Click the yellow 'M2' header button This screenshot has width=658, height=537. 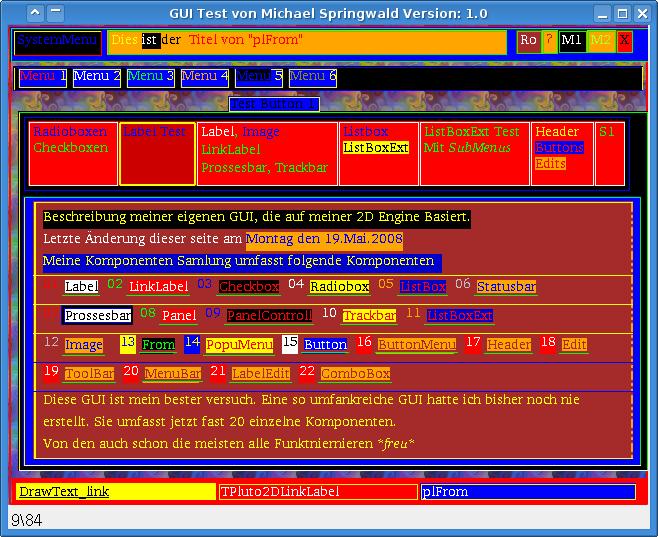(600, 41)
